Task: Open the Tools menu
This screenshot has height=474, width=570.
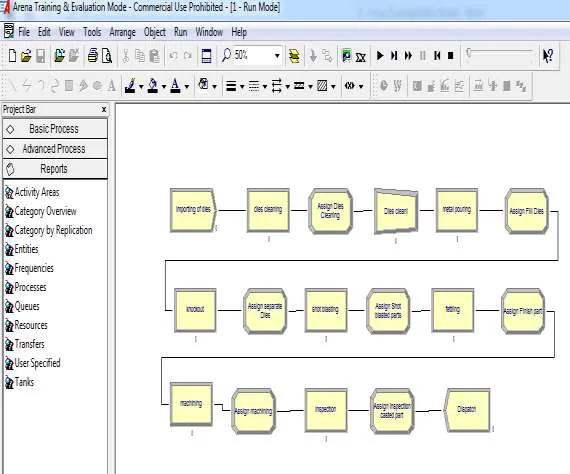Action: (x=92, y=32)
